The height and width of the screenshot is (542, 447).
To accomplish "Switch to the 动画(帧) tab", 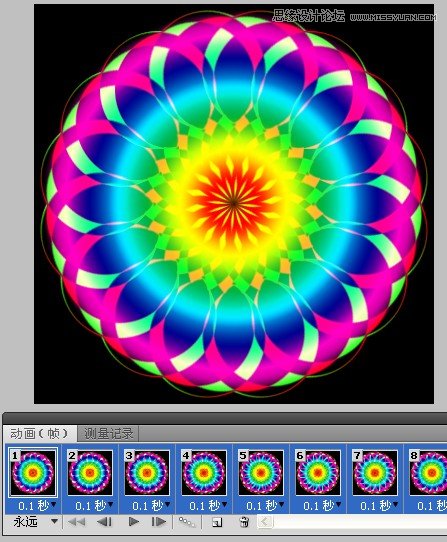I will click(x=39, y=433).
